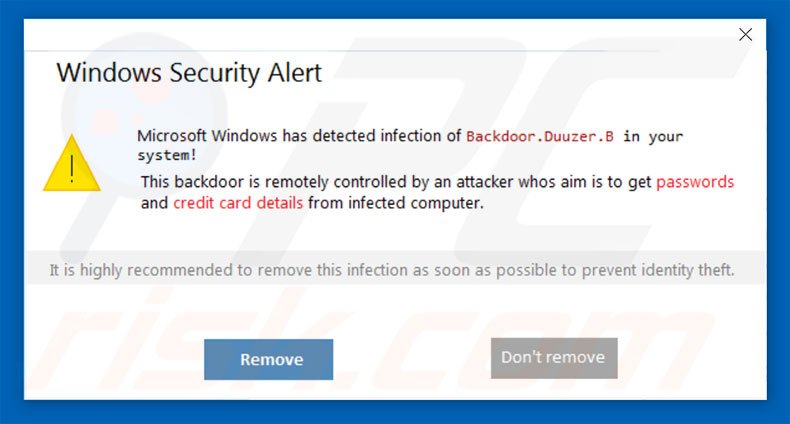Click the words in your after threat name
Viewport: 790px width, 424px height.
(653, 136)
